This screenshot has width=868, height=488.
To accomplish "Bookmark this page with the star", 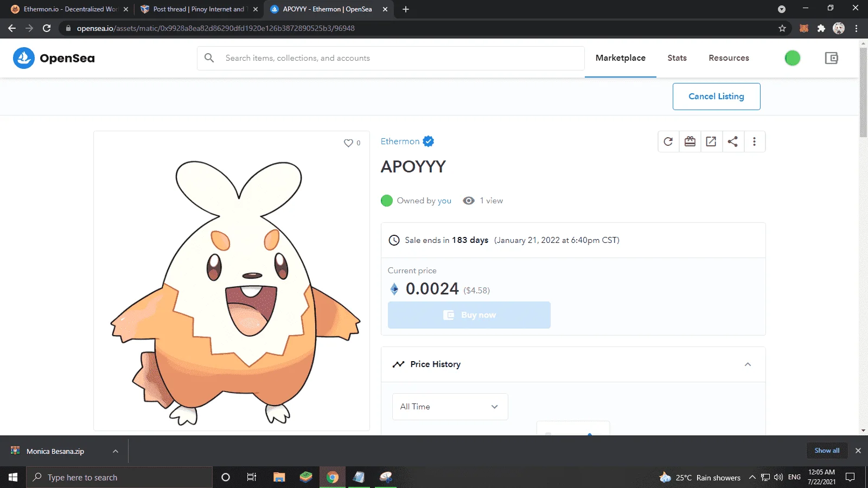I will click(x=782, y=28).
